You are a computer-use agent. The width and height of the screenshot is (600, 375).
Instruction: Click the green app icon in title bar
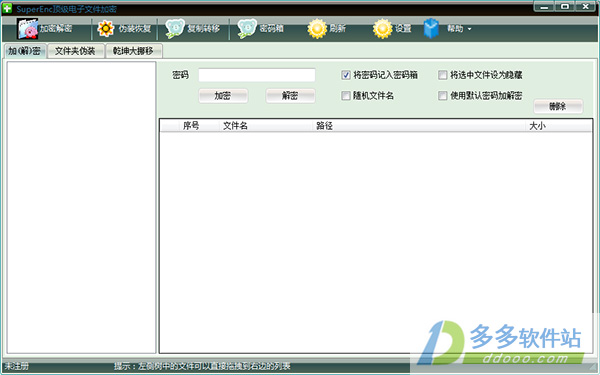pos(7,8)
